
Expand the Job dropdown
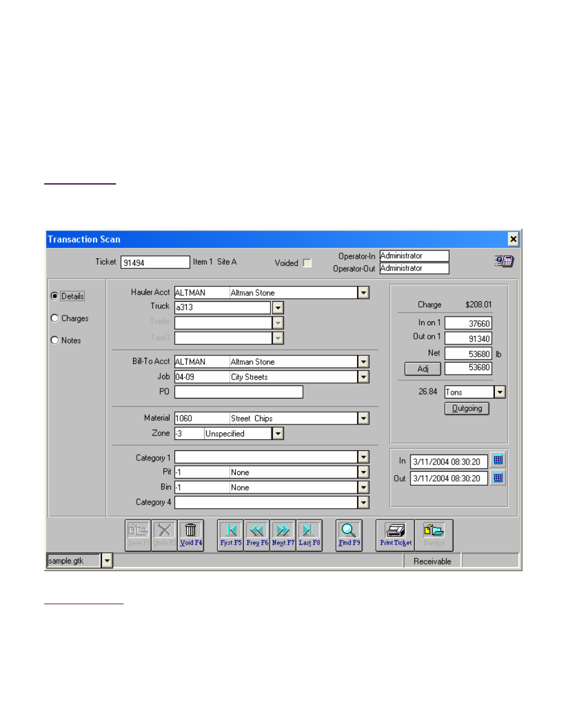click(363, 377)
